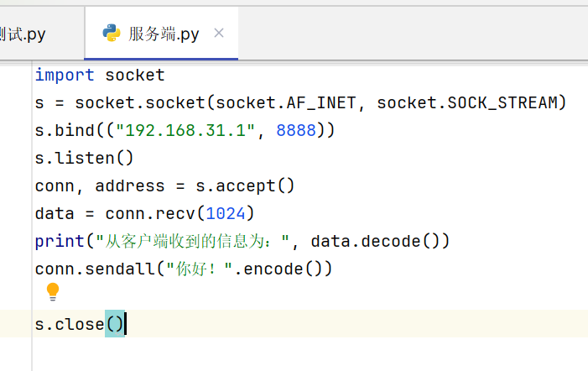Close the 服务端.py editor tab

coord(219,34)
